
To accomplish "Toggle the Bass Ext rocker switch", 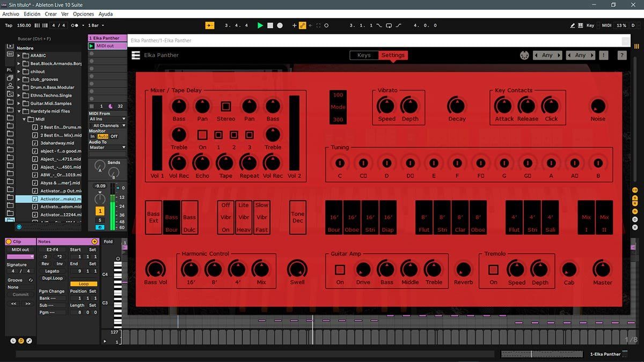I will [153, 217].
